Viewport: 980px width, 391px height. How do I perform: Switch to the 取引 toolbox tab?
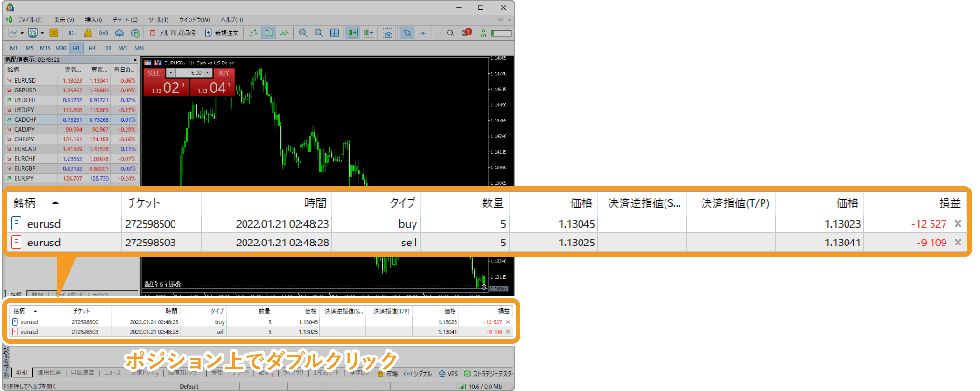21,372
